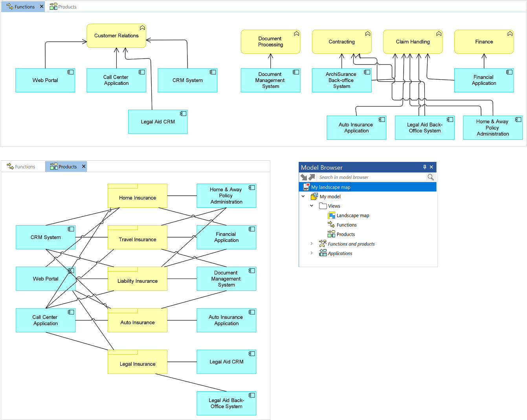The height and width of the screenshot is (420, 527).
Task: Click the Landscape map view icon
Action: (x=332, y=215)
